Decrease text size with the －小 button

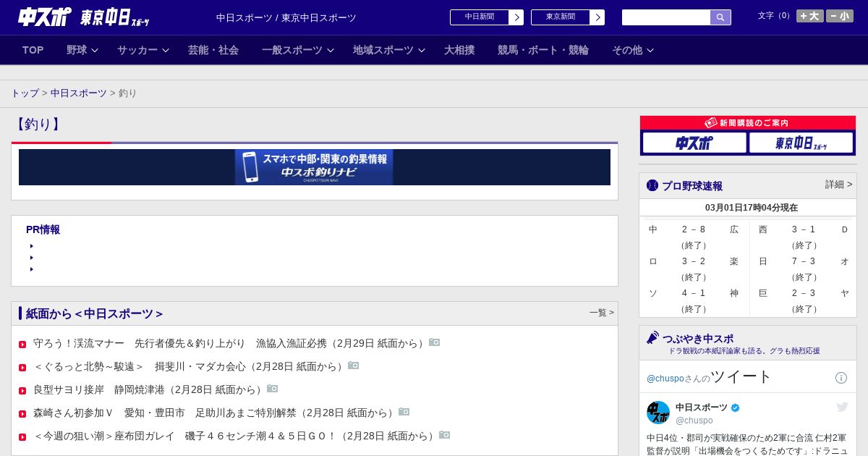pos(840,16)
